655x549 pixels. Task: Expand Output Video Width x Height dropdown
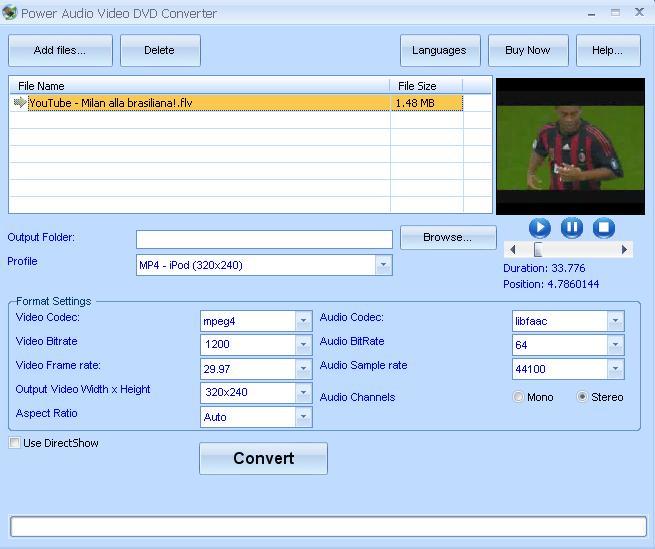pos(304,393)
